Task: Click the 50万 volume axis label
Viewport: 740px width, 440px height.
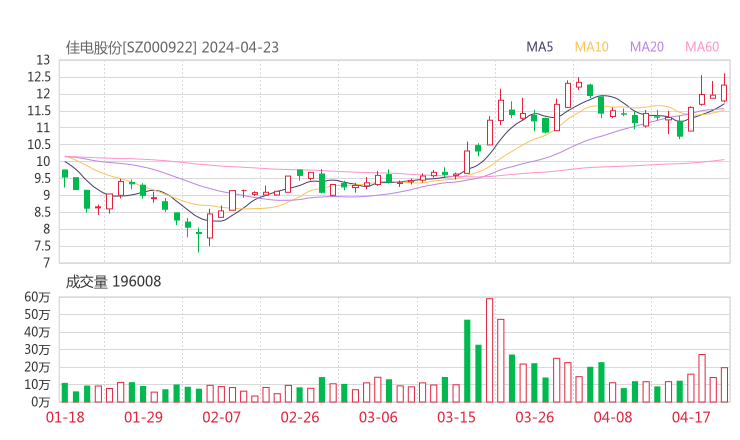Action: click(37, 314)
